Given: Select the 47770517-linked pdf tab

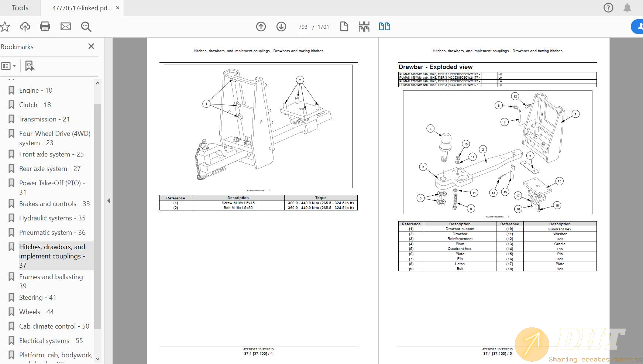Looking at the screenshot, I should pyautogui.click(x=82, y=8).
